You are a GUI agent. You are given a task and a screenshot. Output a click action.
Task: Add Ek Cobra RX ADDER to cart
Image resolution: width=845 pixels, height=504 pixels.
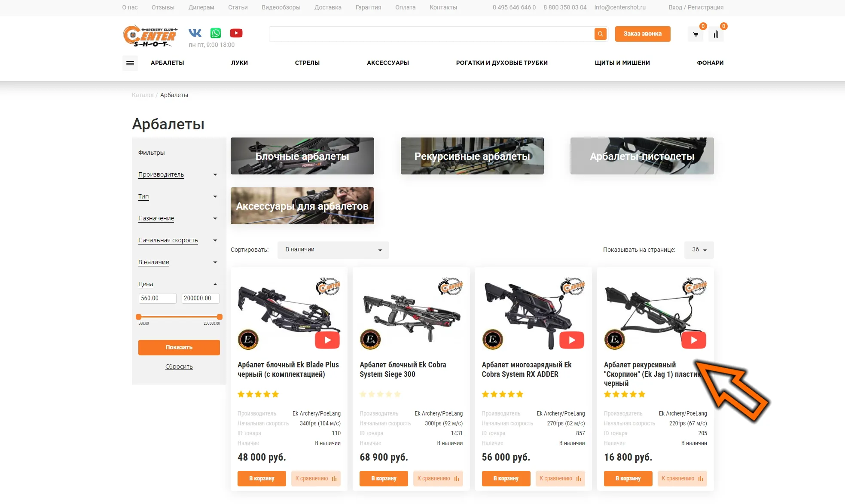[x=506, y=479]
